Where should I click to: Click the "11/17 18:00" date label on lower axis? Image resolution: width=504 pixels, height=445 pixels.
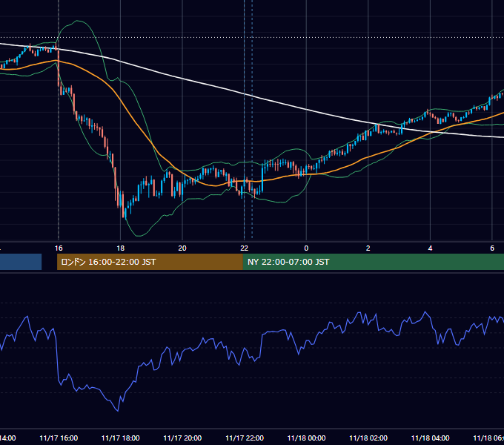click(121, 438)
